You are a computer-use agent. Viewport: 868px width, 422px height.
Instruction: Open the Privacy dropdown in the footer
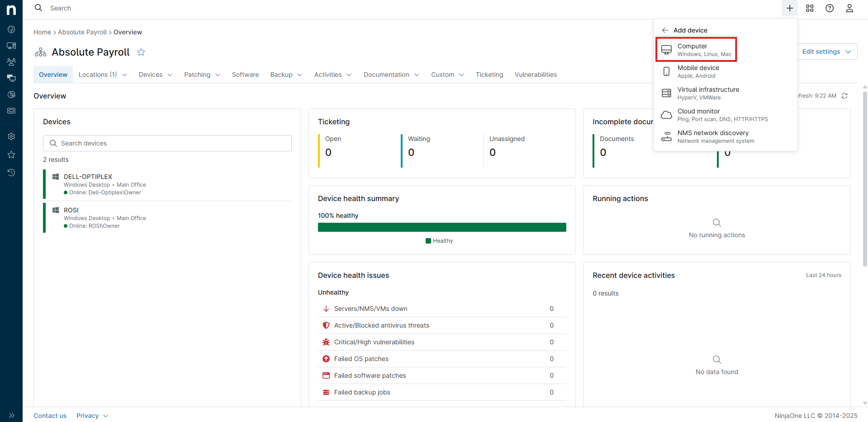(x=92, y=416)
